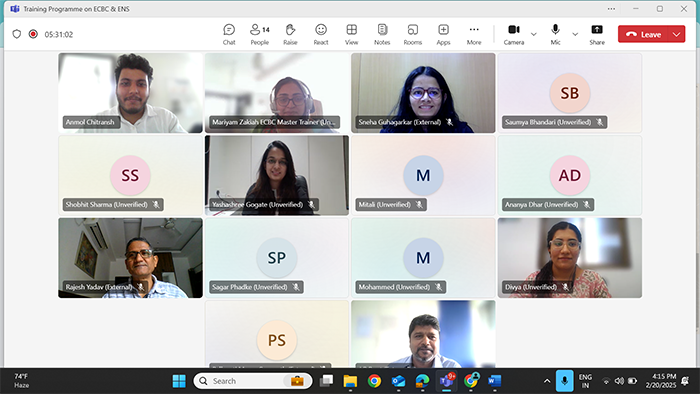This screenshot has height=394, width=700.
Task: Click the Windows Start button
Action: point(179,381)
